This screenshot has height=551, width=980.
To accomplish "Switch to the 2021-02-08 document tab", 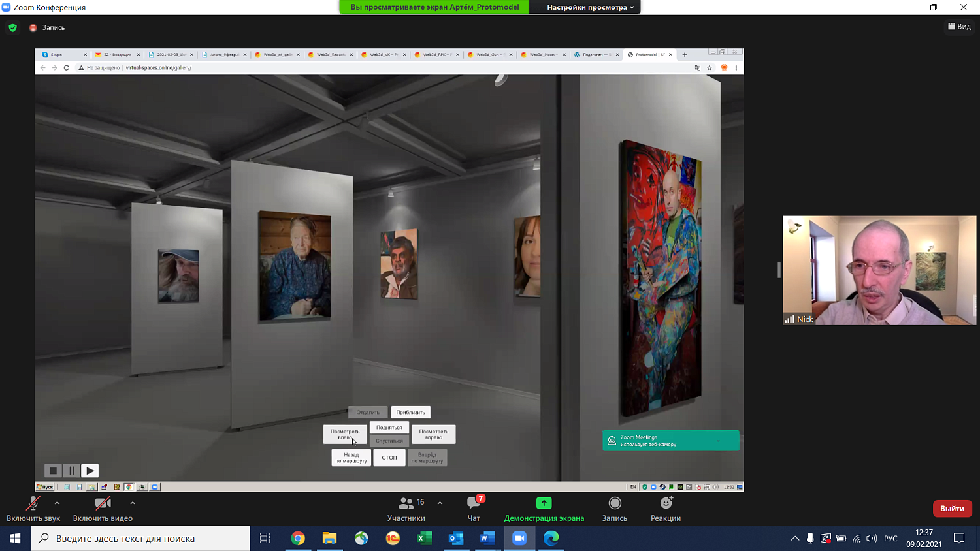I will point(171,55).
